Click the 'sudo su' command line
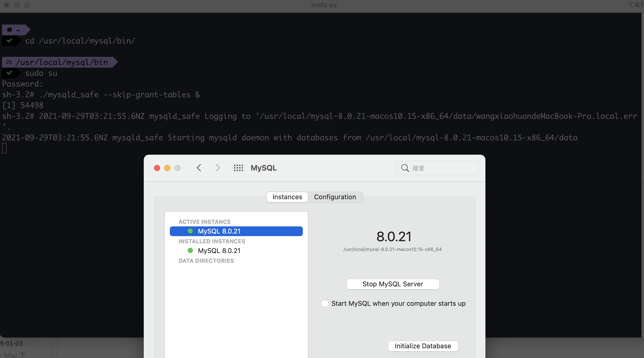Image resolution: width=644 pixels, height=358 pixels. point(41,73)
